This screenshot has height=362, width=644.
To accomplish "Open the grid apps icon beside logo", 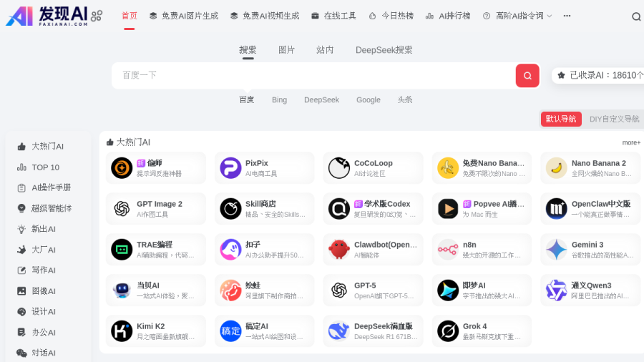I will [x=97, y=16].
